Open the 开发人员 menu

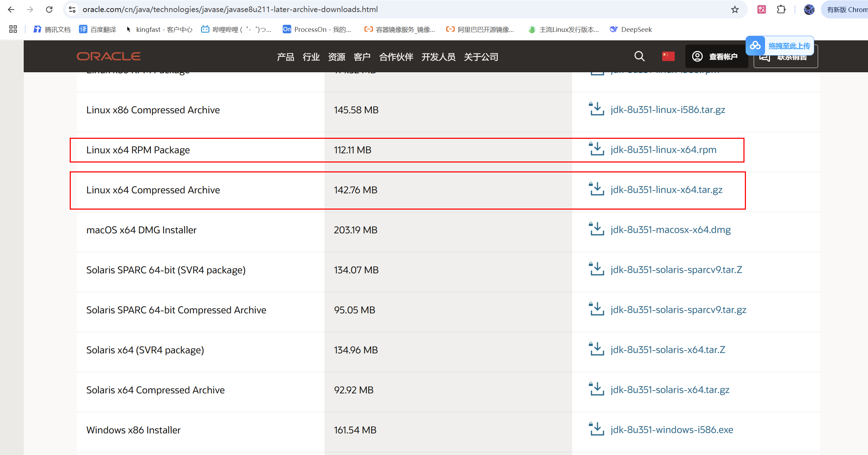pyautogui.click(x=438, y=57)
